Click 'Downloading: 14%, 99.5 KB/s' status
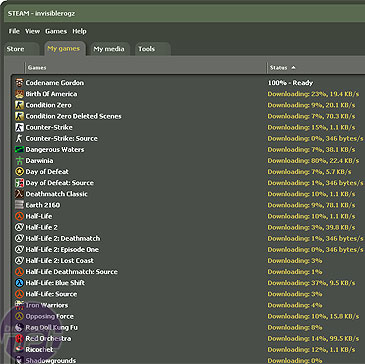 pos(313,339)
